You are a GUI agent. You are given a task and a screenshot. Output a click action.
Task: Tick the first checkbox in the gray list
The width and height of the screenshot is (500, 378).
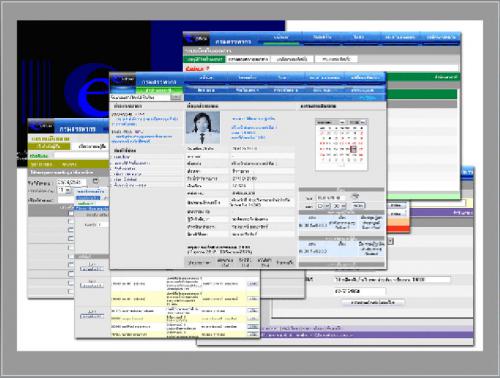coord(71,213)
